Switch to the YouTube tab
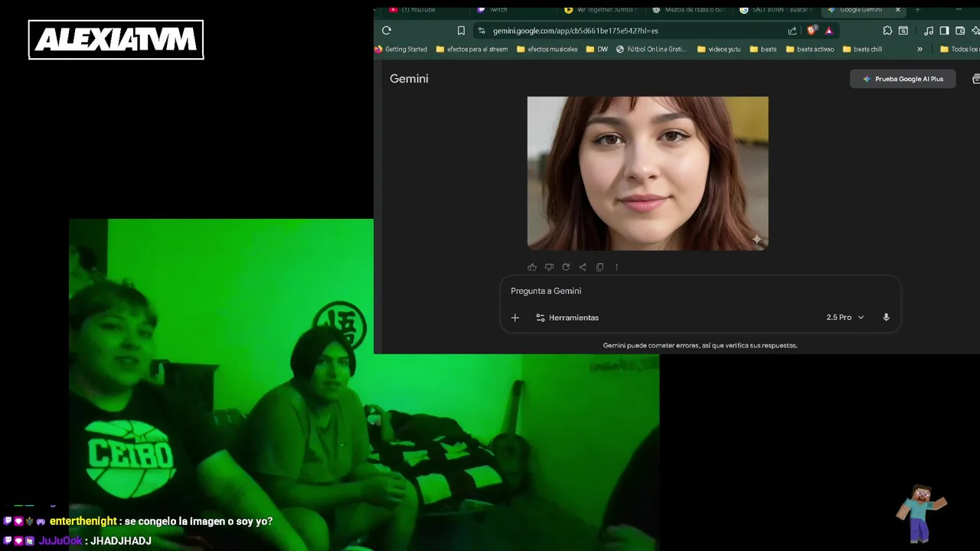The width and height of the screenshot is (980, 551). click(x=418, y=9)
